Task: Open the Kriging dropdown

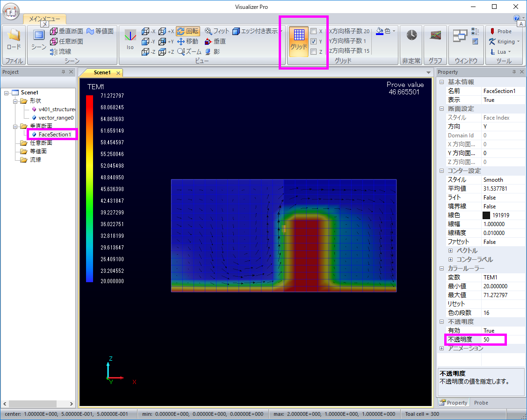Action: pyautogui.click(x=505, y=42)
